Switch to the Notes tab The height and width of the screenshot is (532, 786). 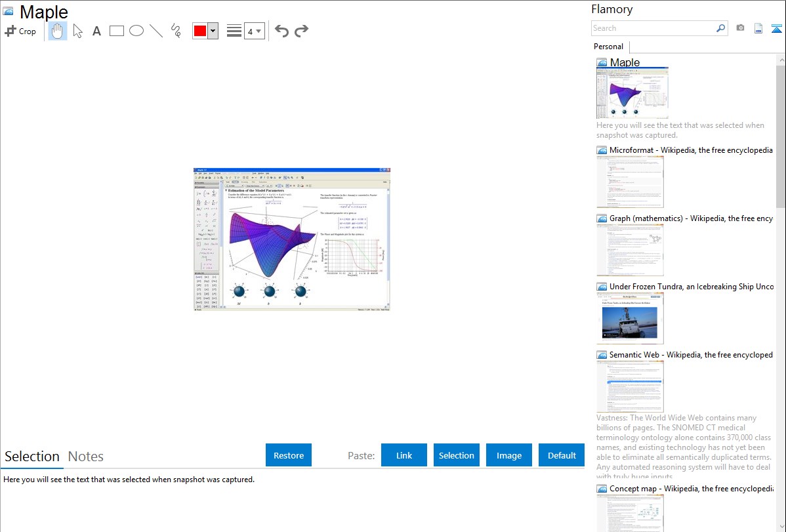coord(86,457)
